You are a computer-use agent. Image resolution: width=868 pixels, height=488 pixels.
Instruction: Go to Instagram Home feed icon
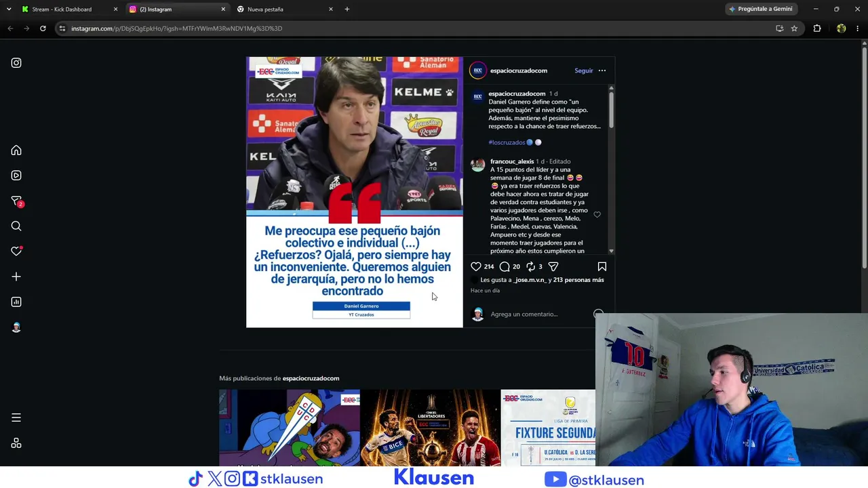pos(16,150)
